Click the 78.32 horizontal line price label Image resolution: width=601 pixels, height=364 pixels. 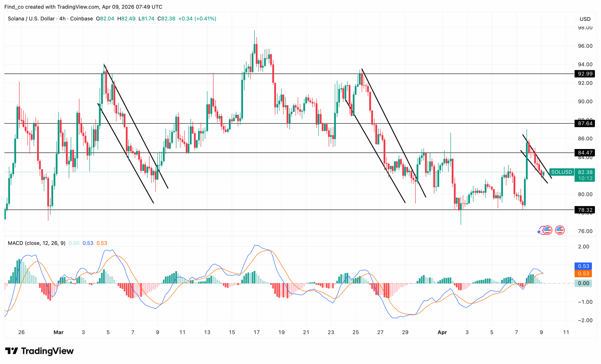tap(585, 210)
